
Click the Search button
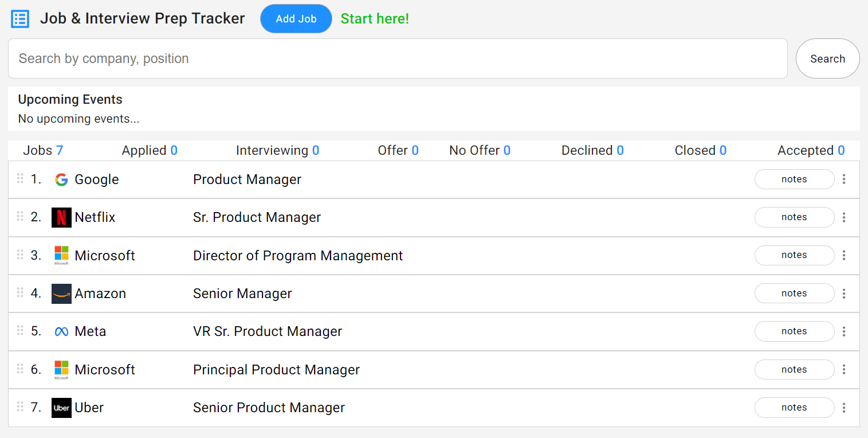(x=827, y=58)
